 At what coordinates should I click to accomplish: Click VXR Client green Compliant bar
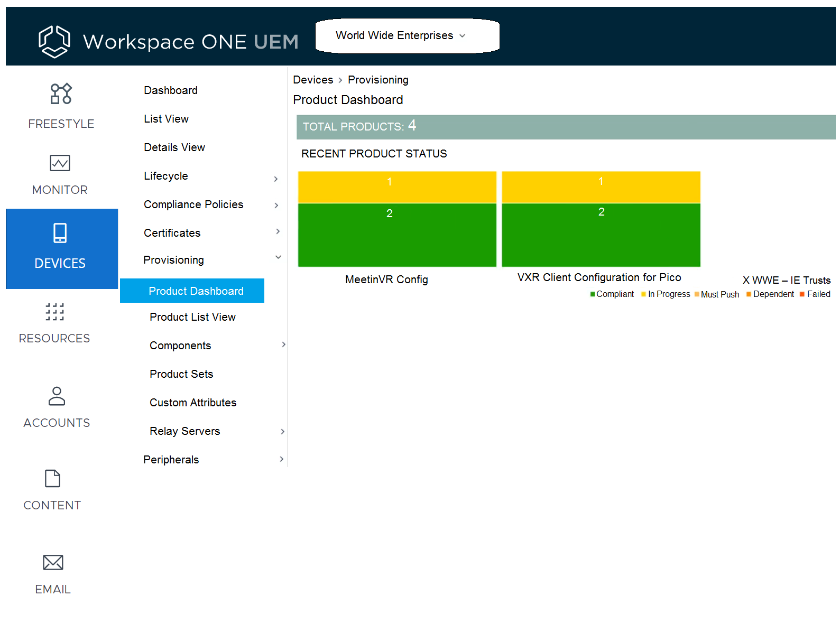[x=601, y=235]
